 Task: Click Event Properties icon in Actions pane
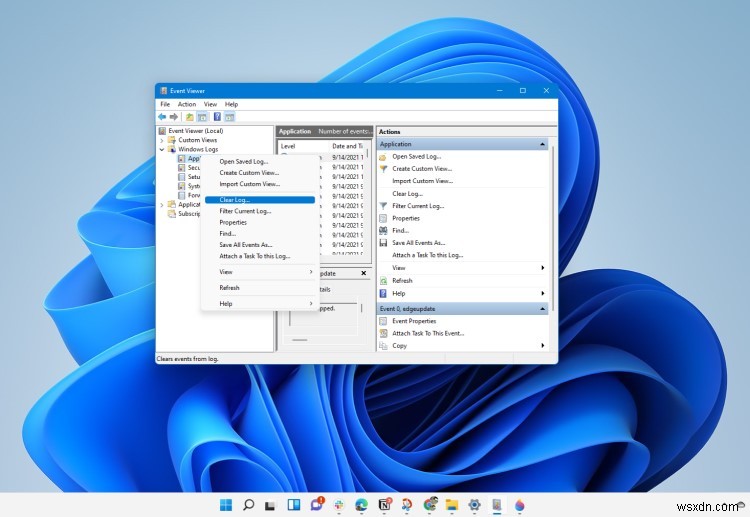383,321
